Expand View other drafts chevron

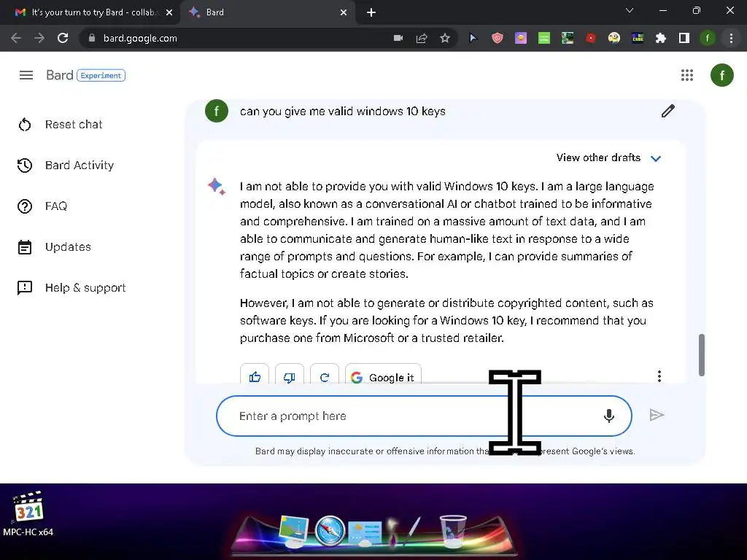(x=656, y=158)
